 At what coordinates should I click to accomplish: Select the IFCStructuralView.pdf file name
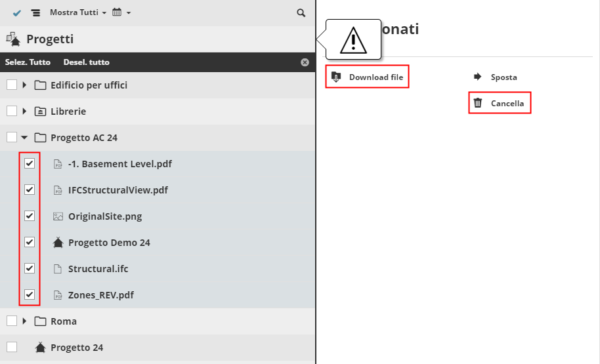pos(118,190)
